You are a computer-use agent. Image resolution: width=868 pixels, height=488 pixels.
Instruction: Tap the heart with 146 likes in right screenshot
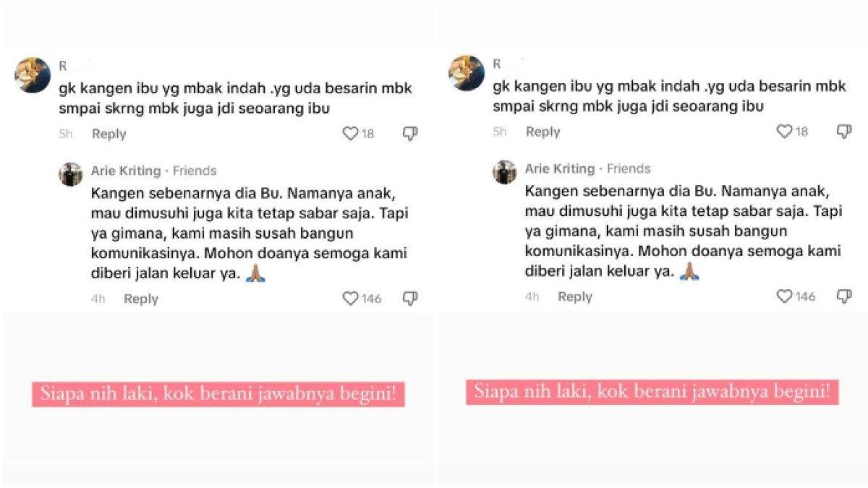click(x=784, y=296)
